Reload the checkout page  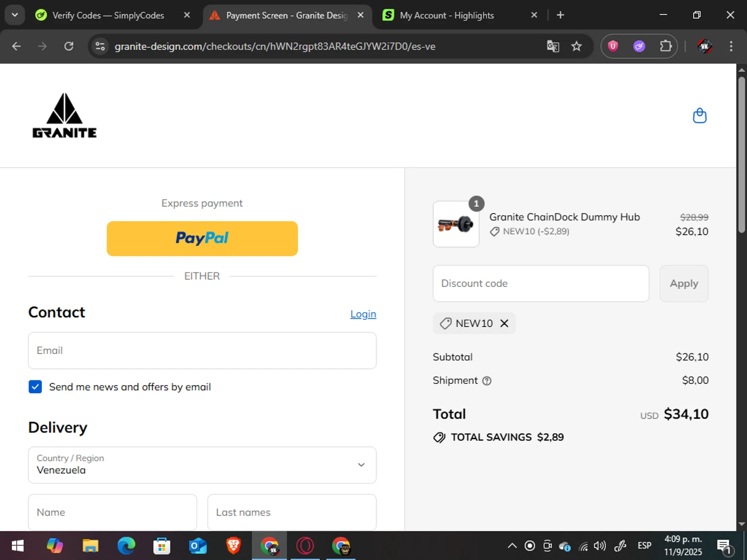(x=69, y=46)
